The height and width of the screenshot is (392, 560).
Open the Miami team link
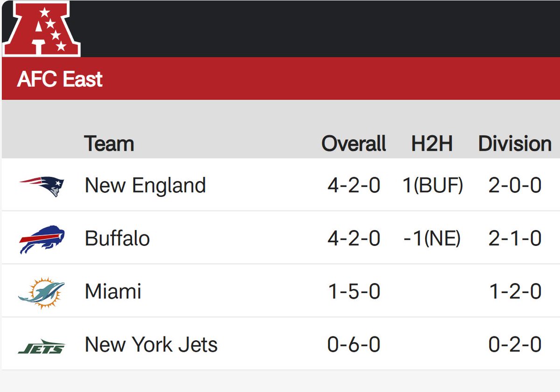[x=113, y=292]
